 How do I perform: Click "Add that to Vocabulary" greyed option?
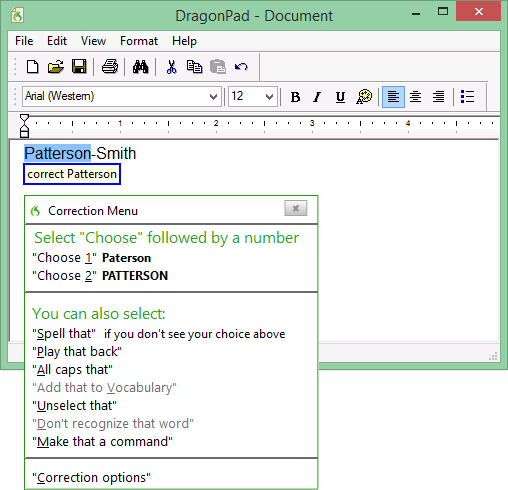[x=104, y=388]
